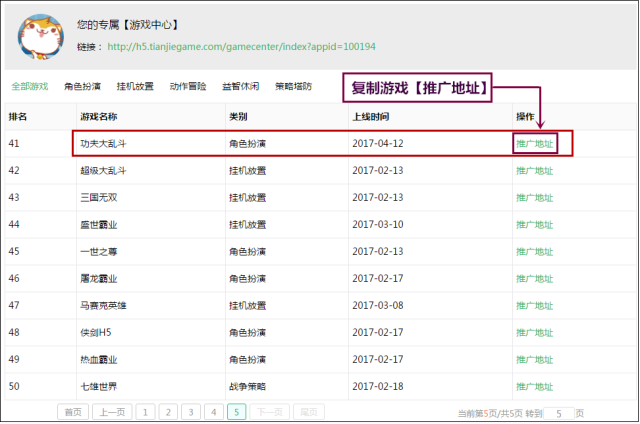Click 推广地址 for 三国无双
The height and width of the screenshot is (424, 640).
535,198
